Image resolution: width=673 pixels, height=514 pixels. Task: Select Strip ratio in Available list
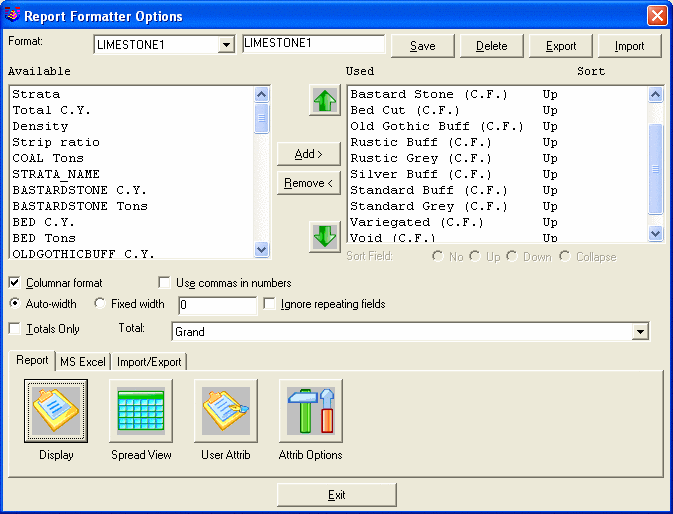pos(131,142)
